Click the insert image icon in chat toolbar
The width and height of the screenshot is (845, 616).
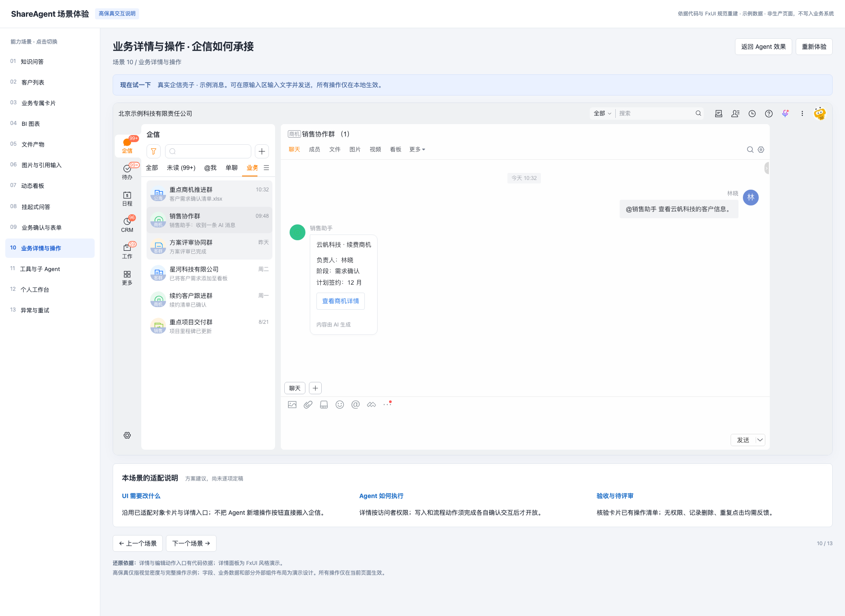(x=292, y=404)
